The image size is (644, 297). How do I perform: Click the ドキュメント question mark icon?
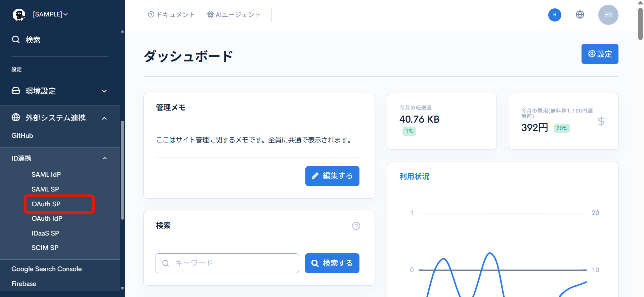pos(151,14)
